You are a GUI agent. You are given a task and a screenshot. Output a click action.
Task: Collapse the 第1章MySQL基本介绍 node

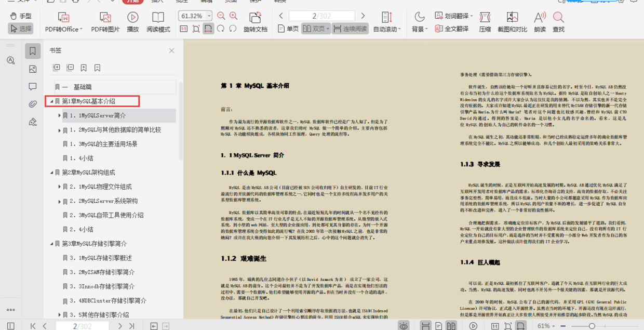51,101
